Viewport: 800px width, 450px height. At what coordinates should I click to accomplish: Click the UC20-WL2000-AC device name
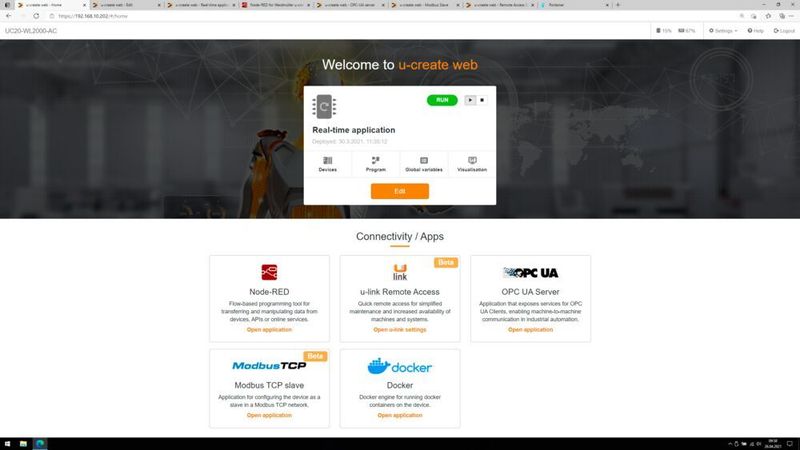coord(31,31)
